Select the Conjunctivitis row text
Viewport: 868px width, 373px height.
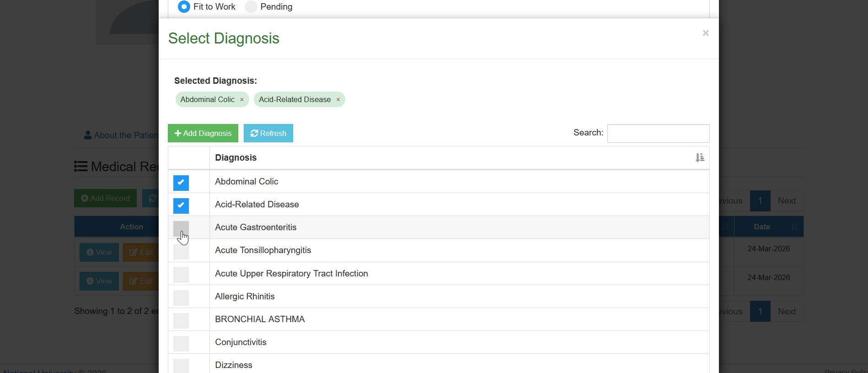coord(241,342)
